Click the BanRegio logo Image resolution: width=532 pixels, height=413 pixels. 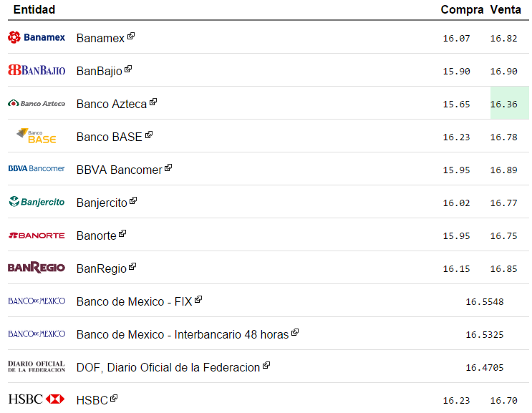click(36, 268)
